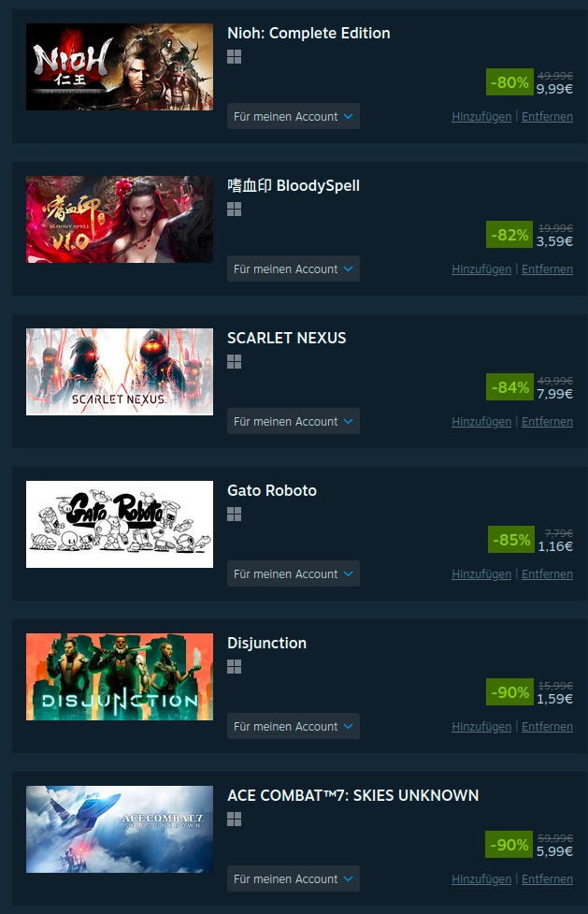Remove Disjunction via Entfernen link

coord(547,726)
